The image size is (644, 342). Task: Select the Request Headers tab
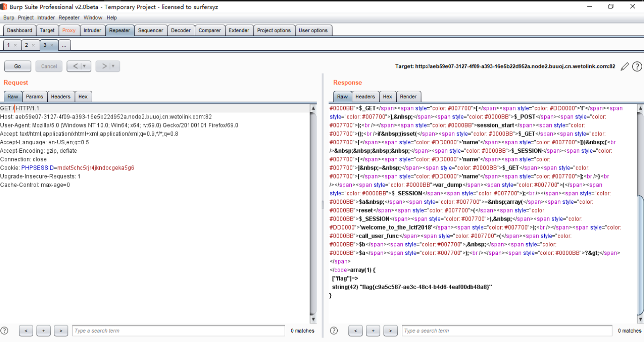coord(61,97)
